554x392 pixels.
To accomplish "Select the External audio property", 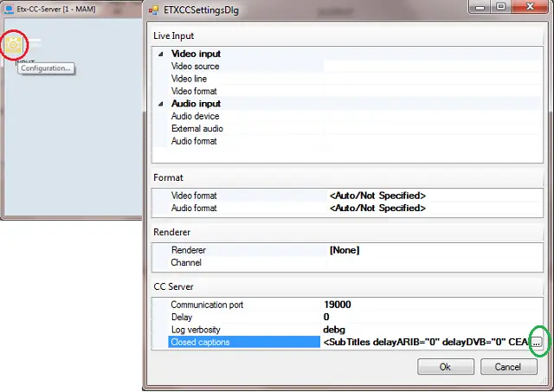I will (x=196, y=129).
